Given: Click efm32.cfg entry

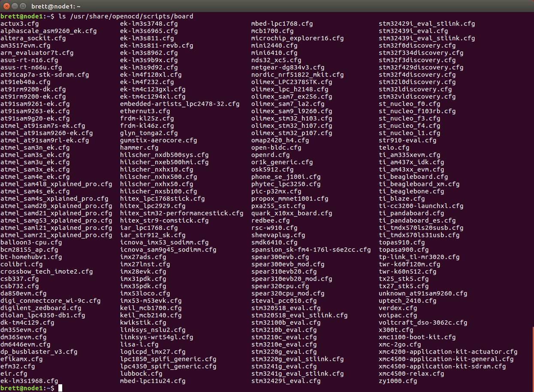Looking at the screenshot, I should coord(18,366).
